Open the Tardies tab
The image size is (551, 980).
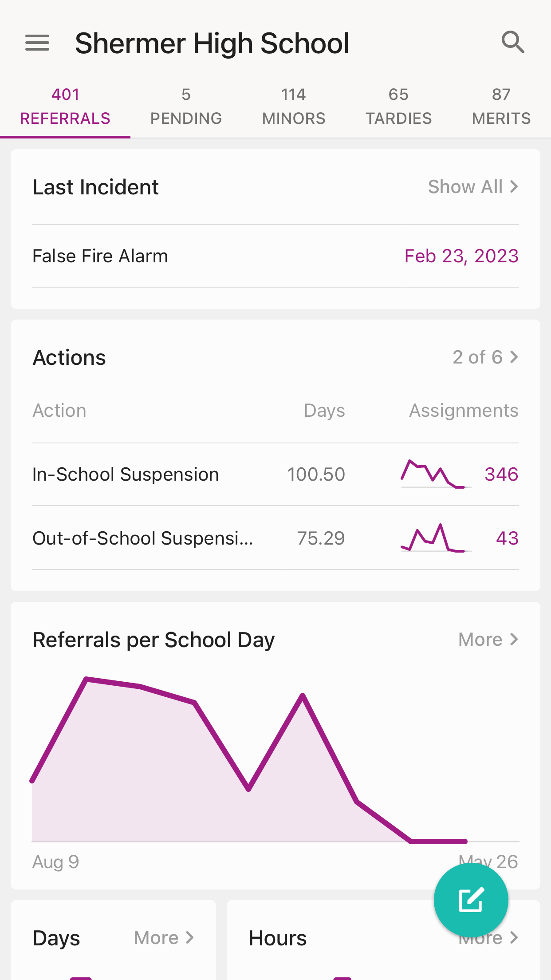click(x=398, y=107)
